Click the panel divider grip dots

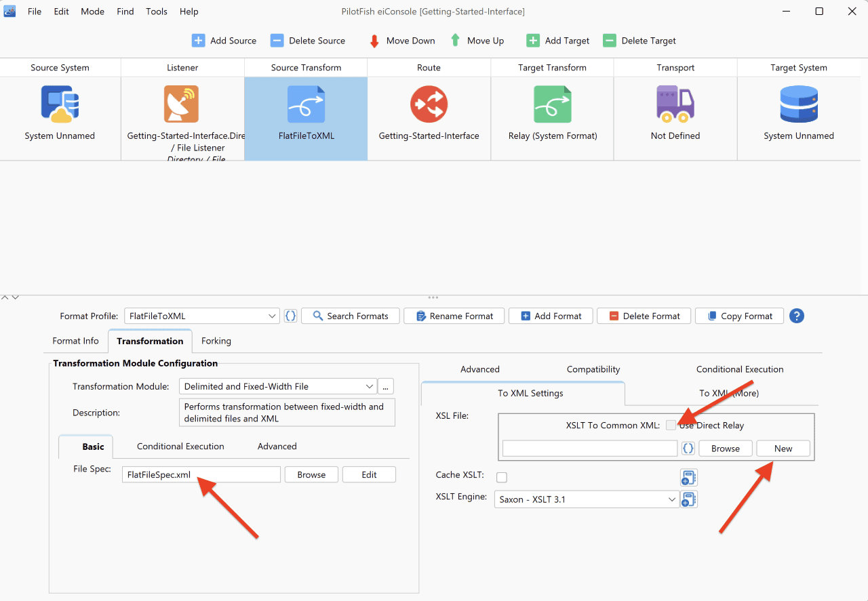433,297
